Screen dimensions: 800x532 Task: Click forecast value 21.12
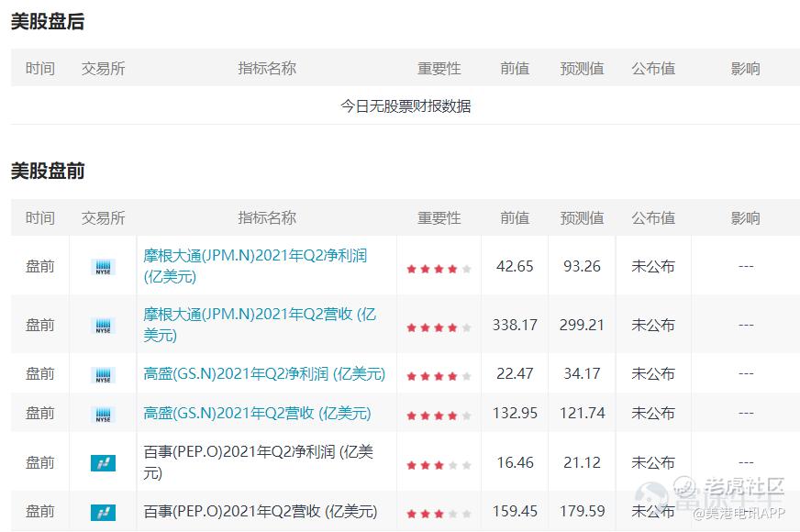[582, 462]
